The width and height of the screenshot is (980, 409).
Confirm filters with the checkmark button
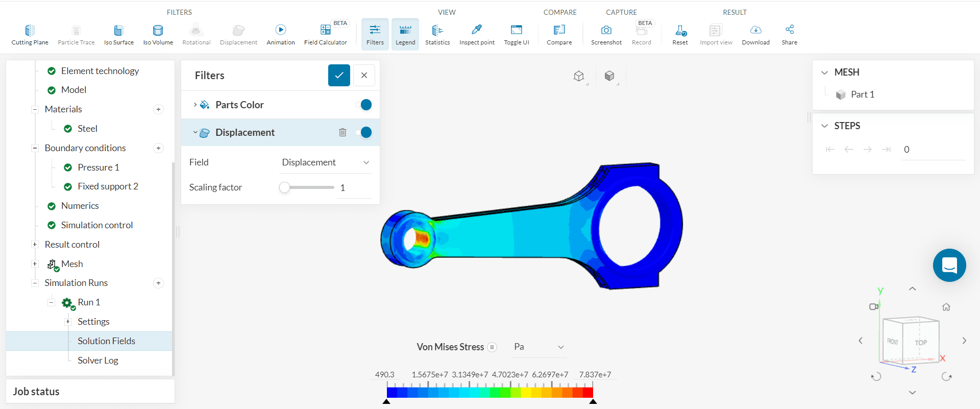click(x=339, y=76)
